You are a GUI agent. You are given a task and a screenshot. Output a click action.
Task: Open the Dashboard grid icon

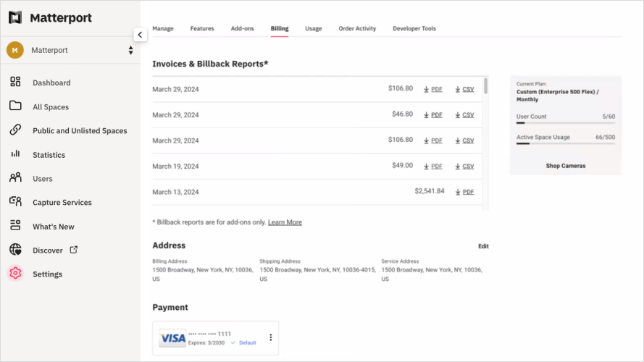tap(15, 82)
